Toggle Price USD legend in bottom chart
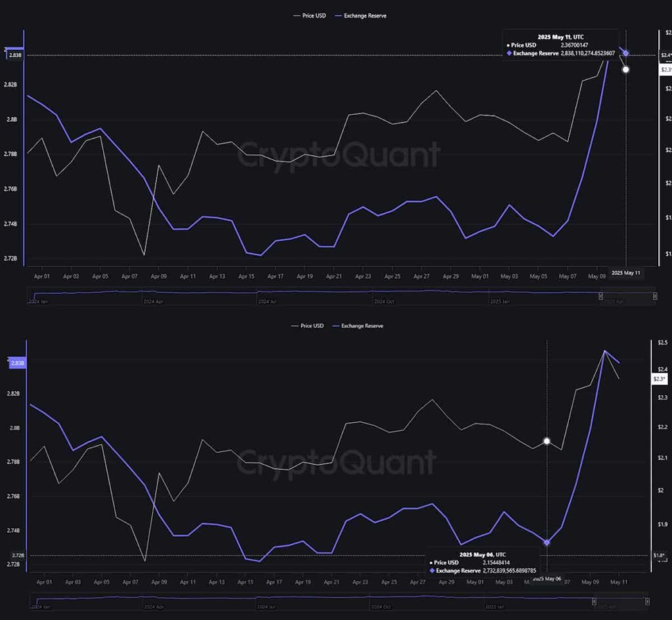Screen dimensions: 672x620 coord(306,325)
